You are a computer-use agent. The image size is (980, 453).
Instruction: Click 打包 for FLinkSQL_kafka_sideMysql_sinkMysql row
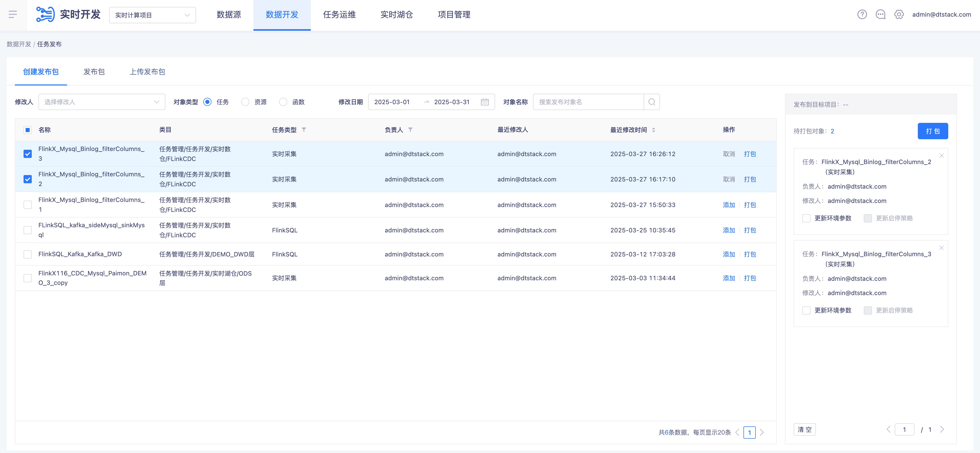(750, 230)
